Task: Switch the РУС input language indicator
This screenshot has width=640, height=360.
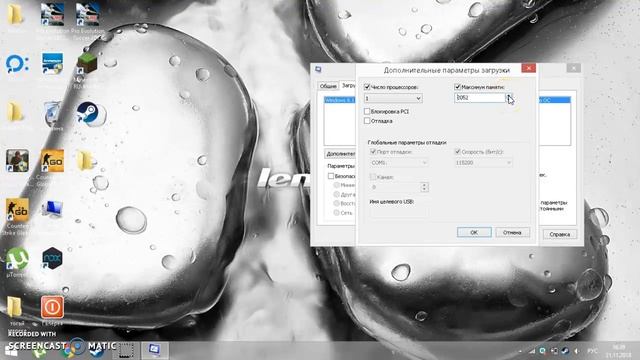Action: 592,351
